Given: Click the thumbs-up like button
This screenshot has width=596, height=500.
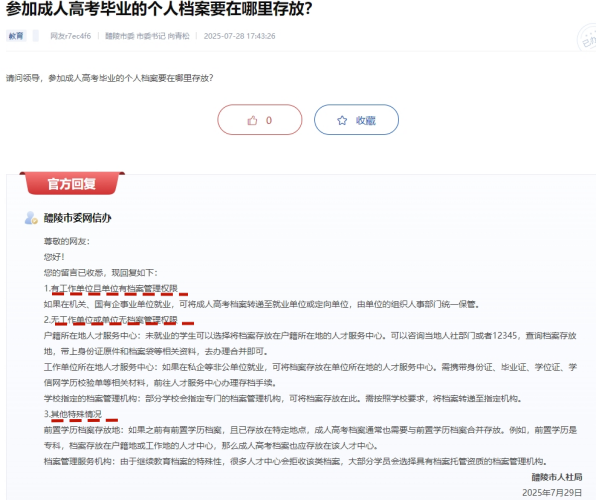Looking at the screenshot, I should pos(260,120).
